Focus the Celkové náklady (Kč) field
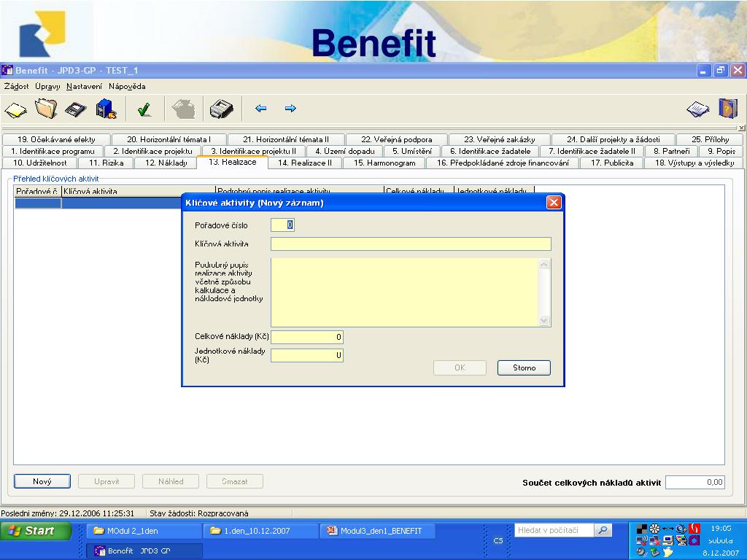Viewport: 747px width, 560px height. pos(307,337)
